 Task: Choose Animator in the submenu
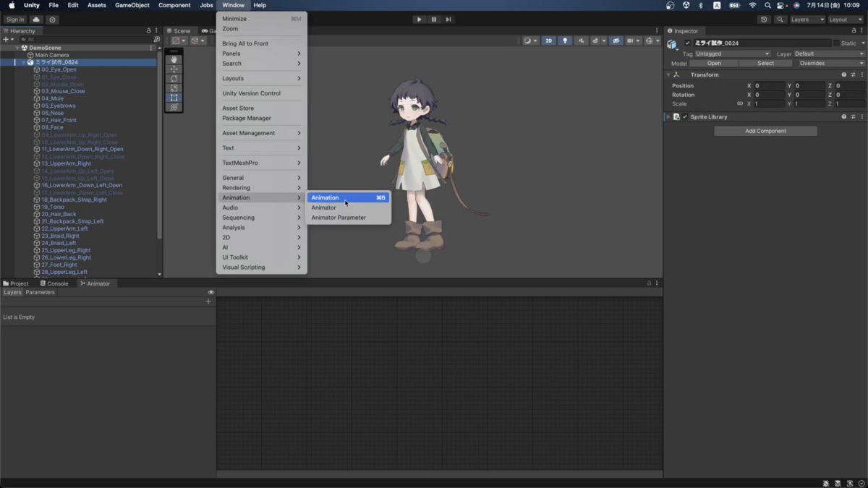click(x=349, y=207)
